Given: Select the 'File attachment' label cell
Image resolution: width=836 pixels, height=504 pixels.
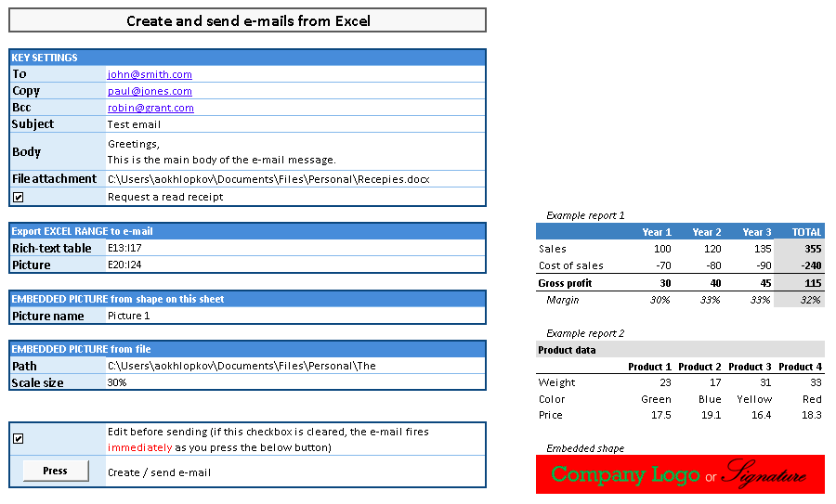Looking at the screenshot, I should coord(58,179).
